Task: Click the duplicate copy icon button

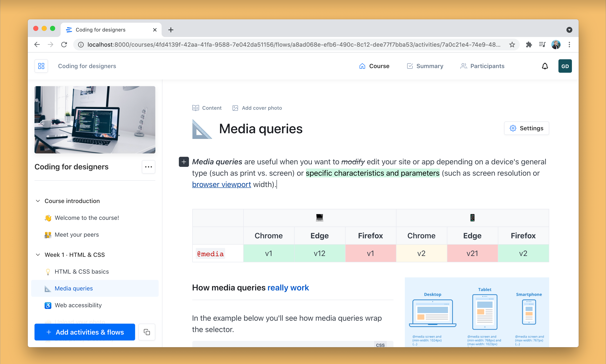Action: tap(147, 332)
